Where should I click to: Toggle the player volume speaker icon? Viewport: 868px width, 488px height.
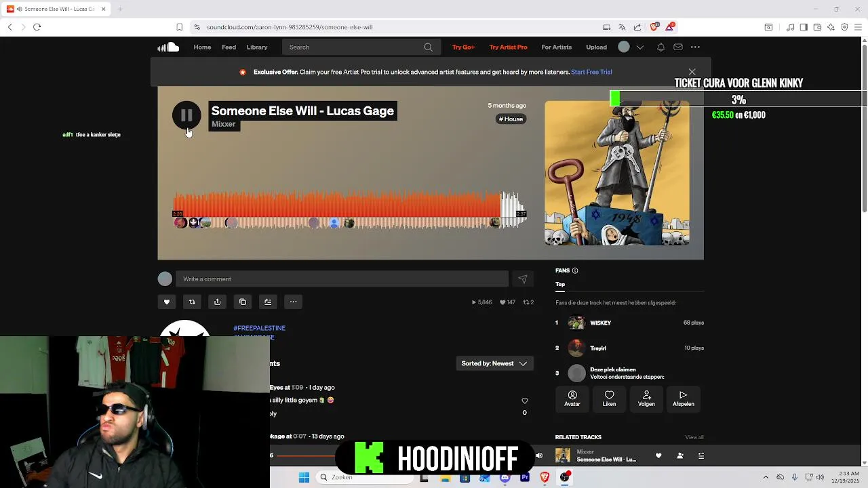click(539, 455)
